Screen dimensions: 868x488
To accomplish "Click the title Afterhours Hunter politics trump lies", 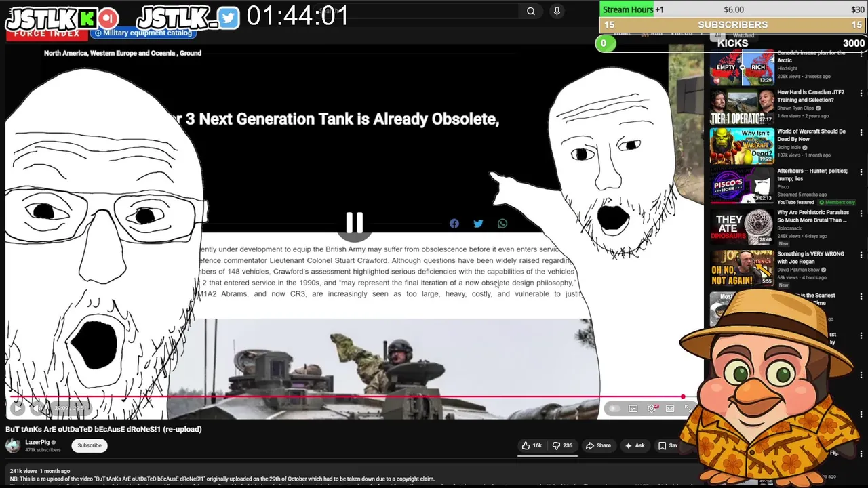I will tap(812, 175).
